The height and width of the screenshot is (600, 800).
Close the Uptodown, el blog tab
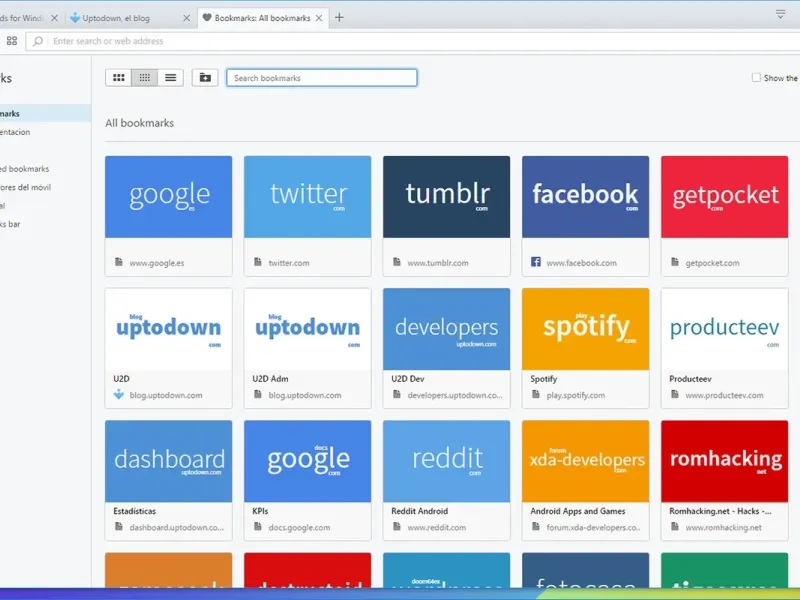click(x=186, y=18)
